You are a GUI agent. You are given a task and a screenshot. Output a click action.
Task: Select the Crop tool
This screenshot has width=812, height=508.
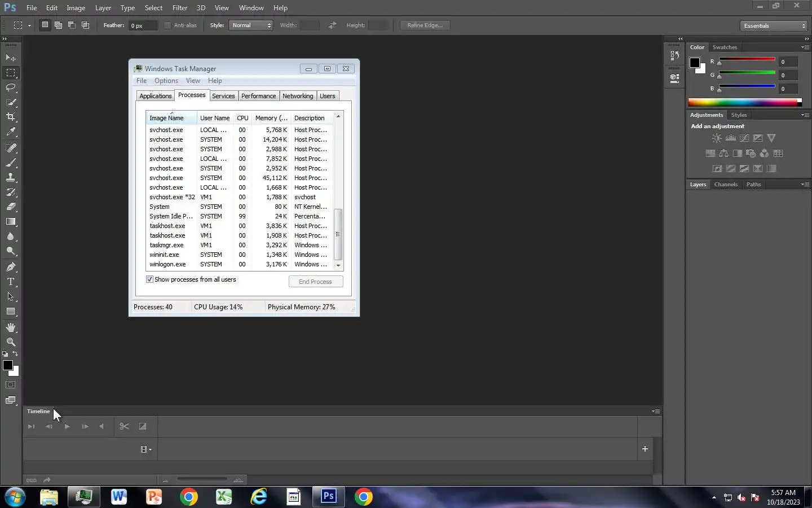point(11,117)
